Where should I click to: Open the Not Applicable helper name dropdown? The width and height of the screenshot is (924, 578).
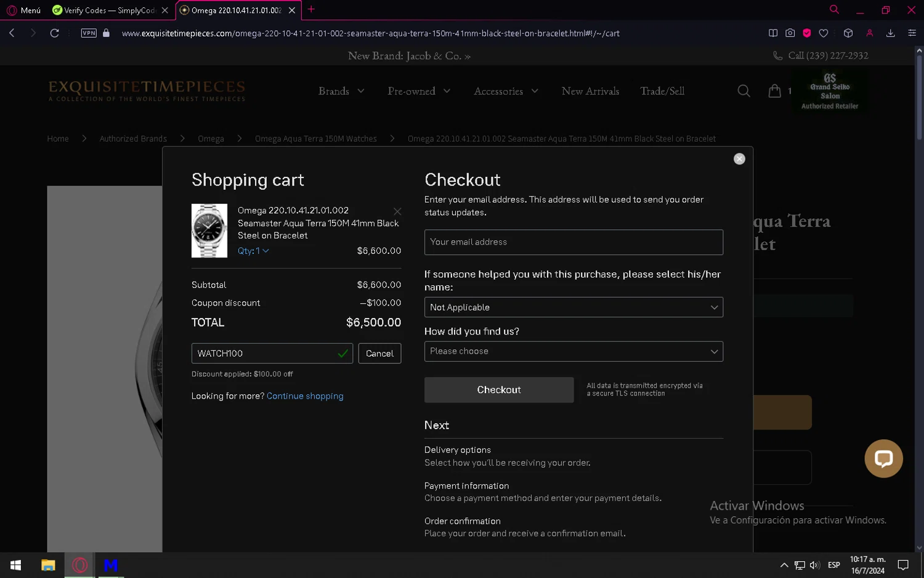tap(573, 307)
